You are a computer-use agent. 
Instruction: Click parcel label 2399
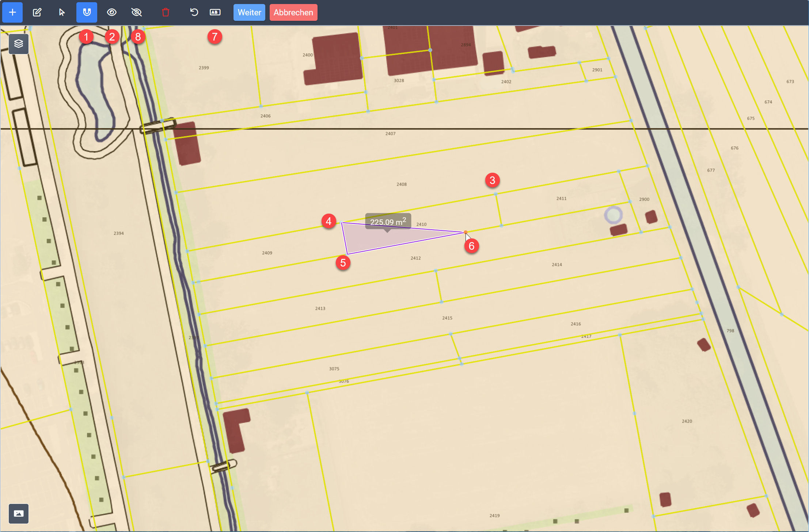pos(204,68)
